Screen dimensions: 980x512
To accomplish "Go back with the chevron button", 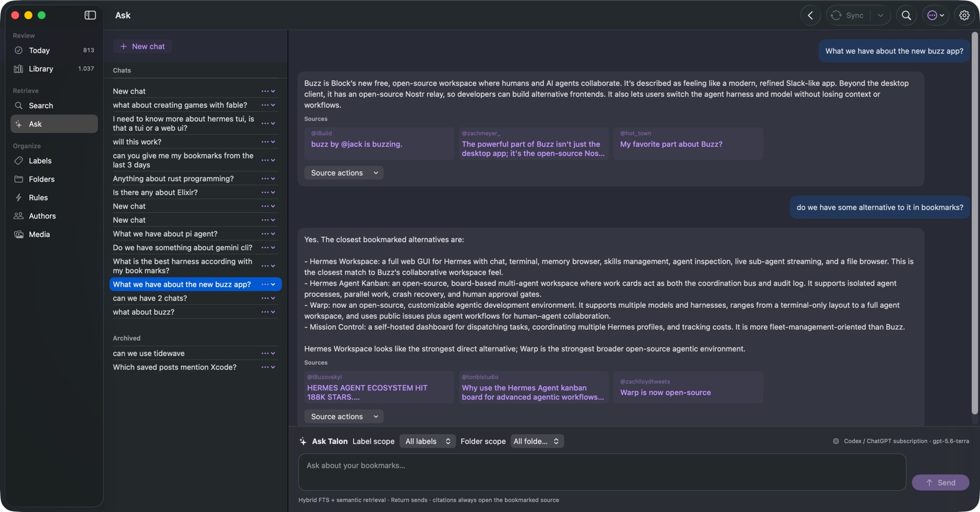I will pos(810,16).
